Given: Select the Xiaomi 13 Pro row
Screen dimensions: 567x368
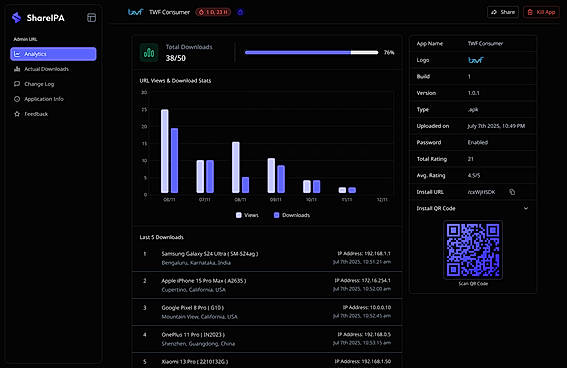Looking at the screenshot, I should pos(268,361).
